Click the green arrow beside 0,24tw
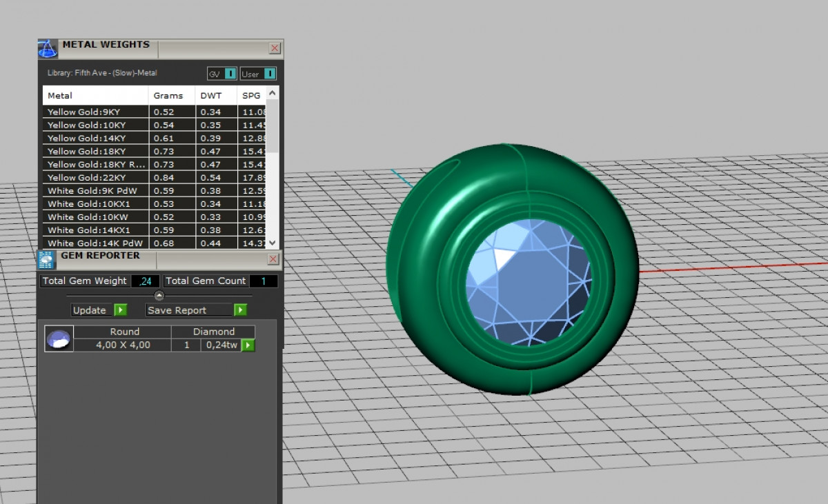 248,345
